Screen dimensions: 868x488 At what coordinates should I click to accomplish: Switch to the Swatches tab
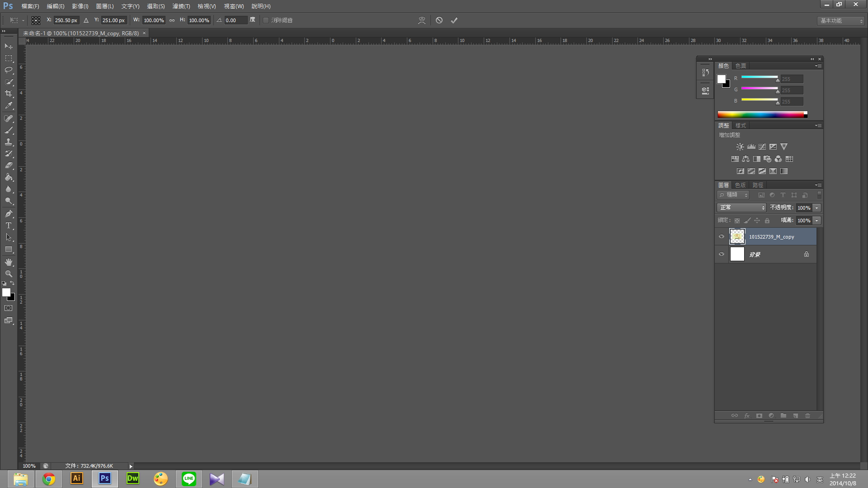pos(741,66)
